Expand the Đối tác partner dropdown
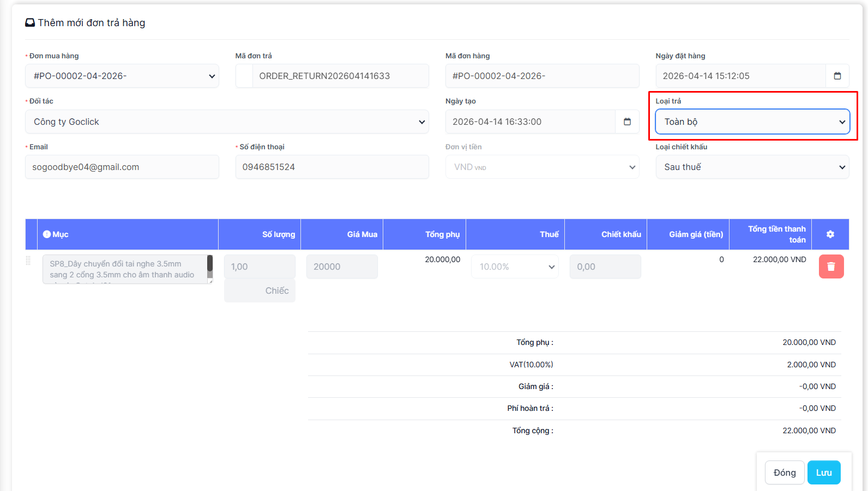 pos(227,122)
